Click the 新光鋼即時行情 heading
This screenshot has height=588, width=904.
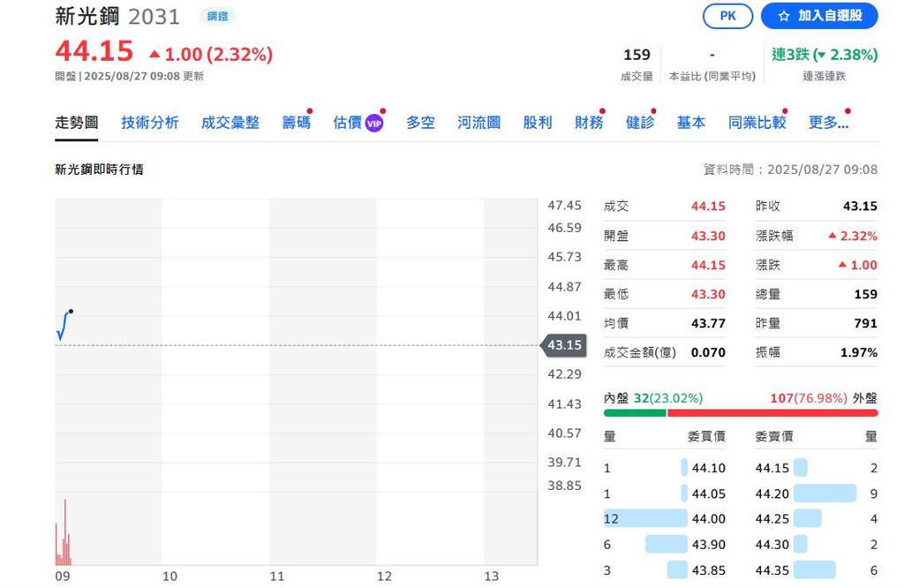pos(99,170)
